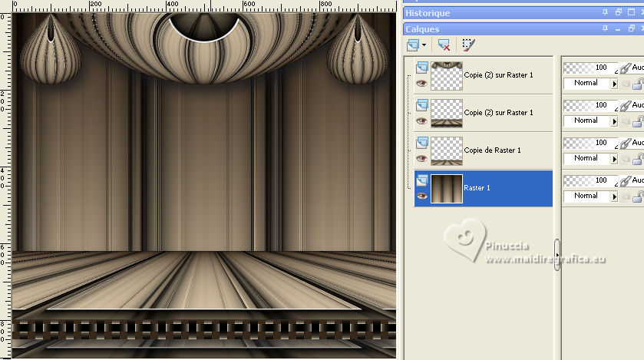Open blend mode dropdown of the topmost layer

point(590,83)
